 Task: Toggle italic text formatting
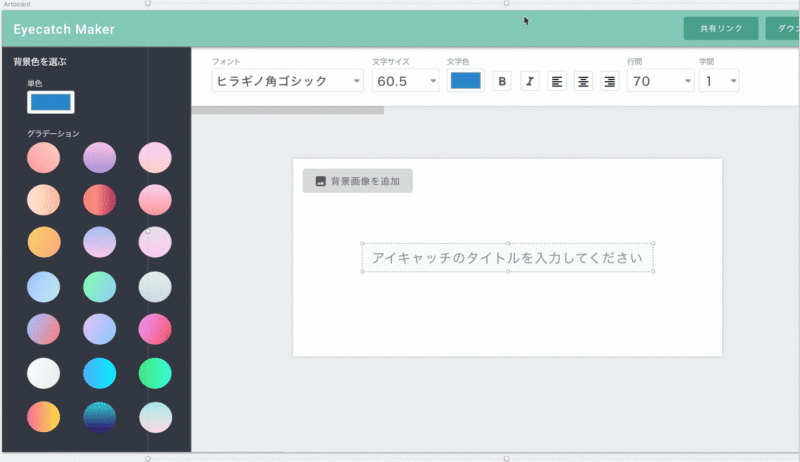pos(530,81)
